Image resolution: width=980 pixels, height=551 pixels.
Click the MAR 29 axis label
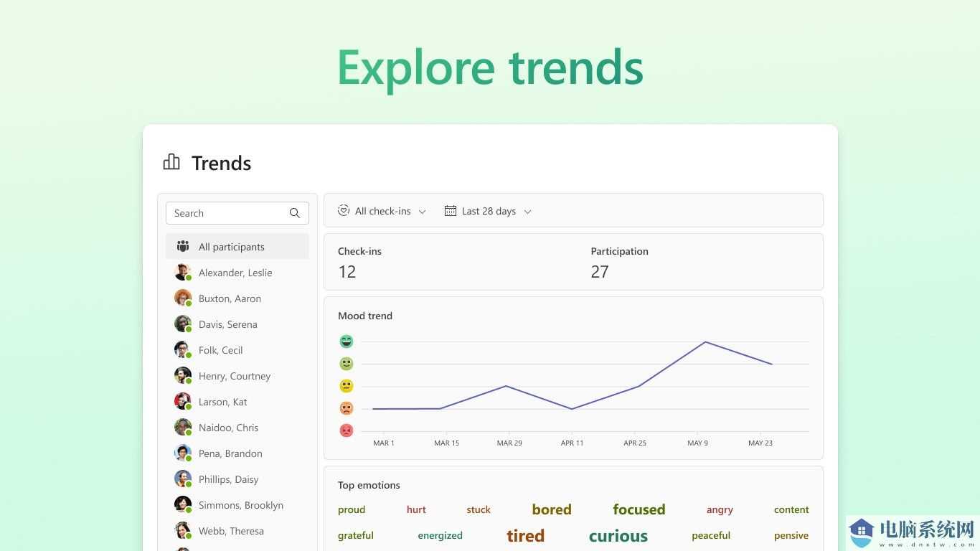(x=509, y=443)
